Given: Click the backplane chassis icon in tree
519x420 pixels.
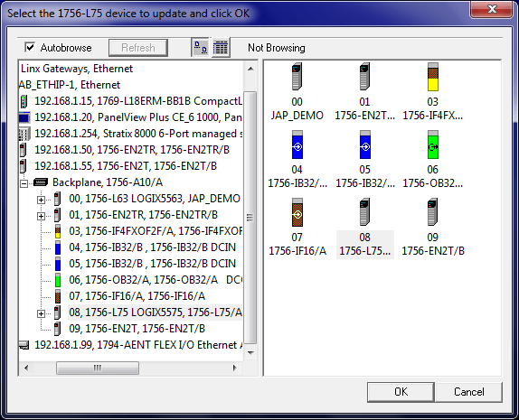Looking at the screenshot, I should [x=41, y=182].
